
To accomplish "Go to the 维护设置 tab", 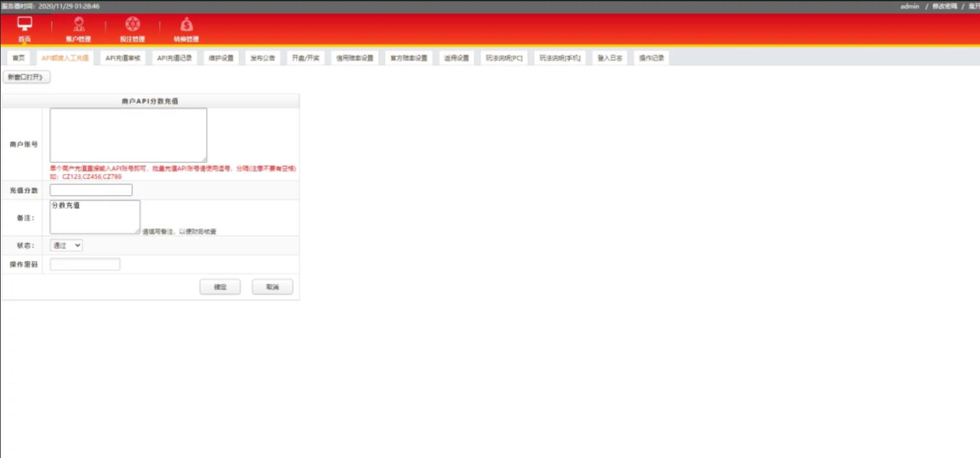I will (x=221, y=58).
